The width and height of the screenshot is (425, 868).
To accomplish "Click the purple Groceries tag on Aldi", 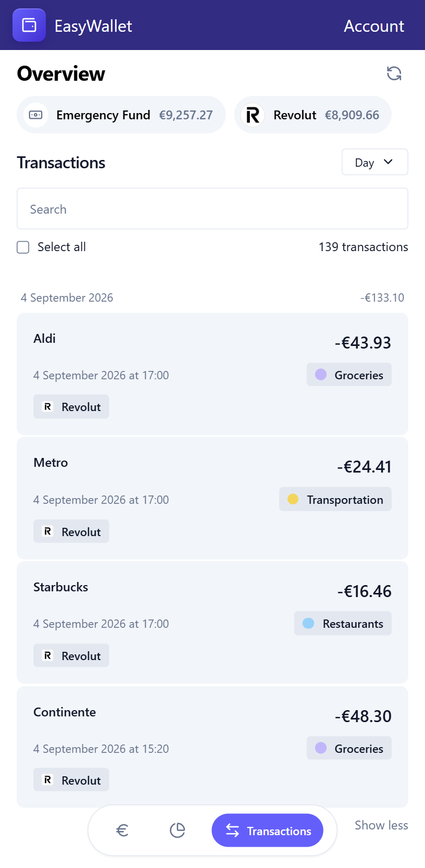I will [x=349, y=375].
